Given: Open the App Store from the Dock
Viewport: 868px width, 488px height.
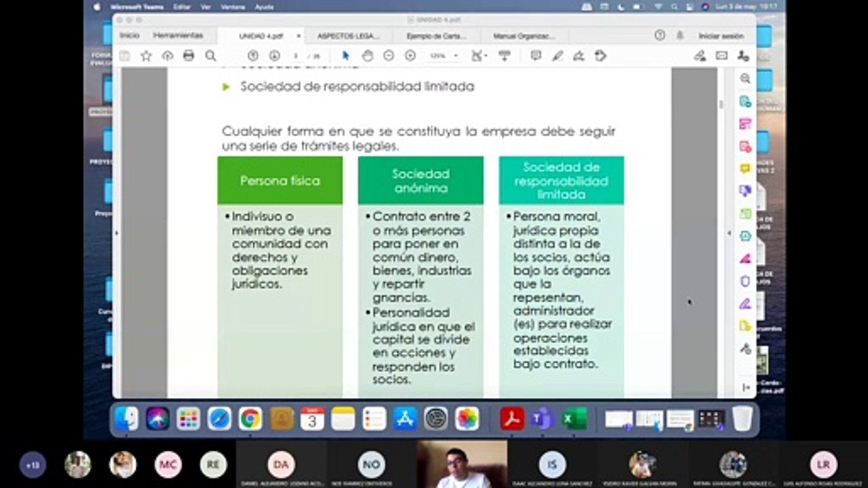Looking at the screenshot, I should (405, 419).
